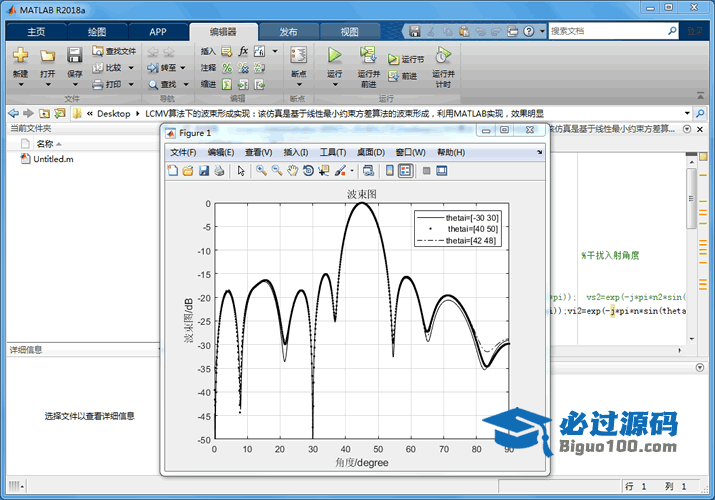Toggle the Data Cursor tool in Figure
The height and width of the screenshot is (500, 715).
[324, 171]
